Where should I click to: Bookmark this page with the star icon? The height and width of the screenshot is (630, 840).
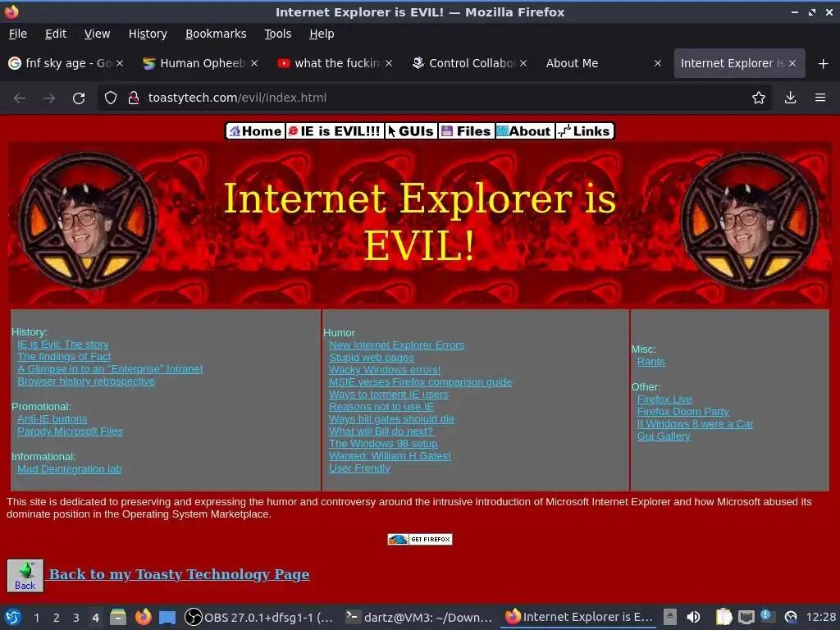click(759, 98)
